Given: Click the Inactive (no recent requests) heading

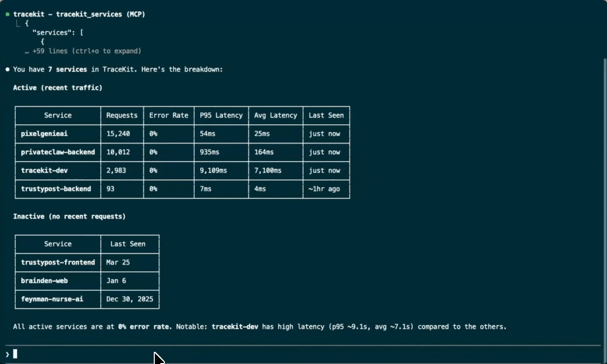Looking at the screenshot, I should 69,216.
